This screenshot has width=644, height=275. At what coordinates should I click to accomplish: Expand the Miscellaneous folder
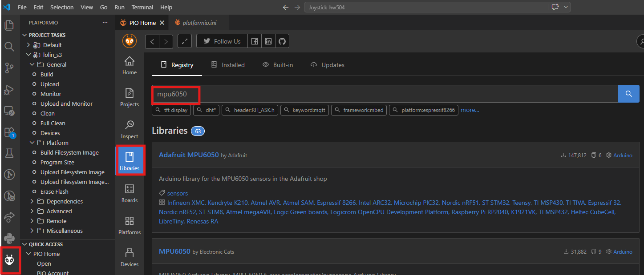coord(32,231)
